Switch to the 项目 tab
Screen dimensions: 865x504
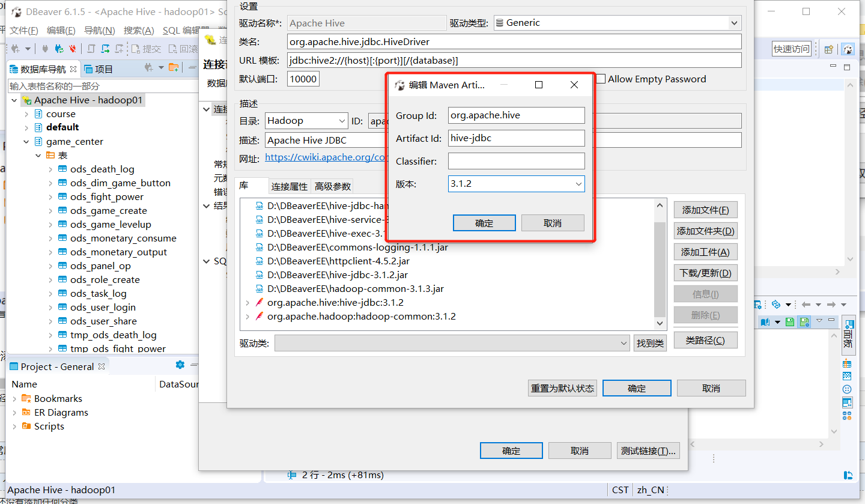pos(99,69)
